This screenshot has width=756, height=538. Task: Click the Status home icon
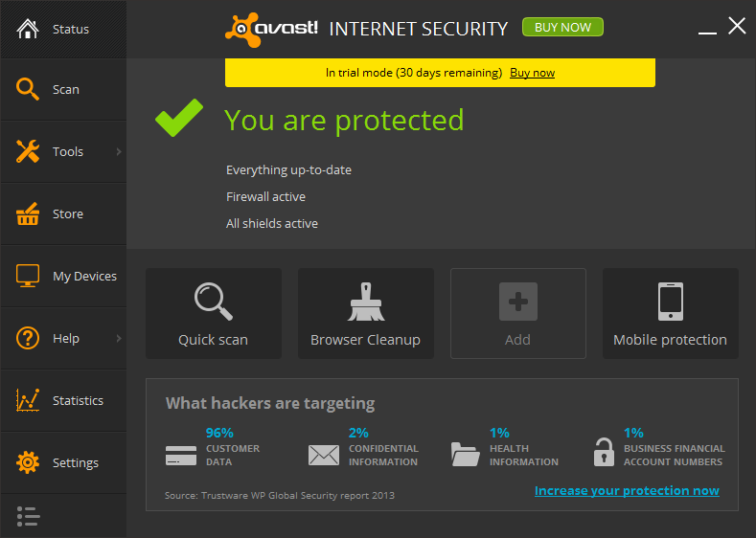coord(28,29)
